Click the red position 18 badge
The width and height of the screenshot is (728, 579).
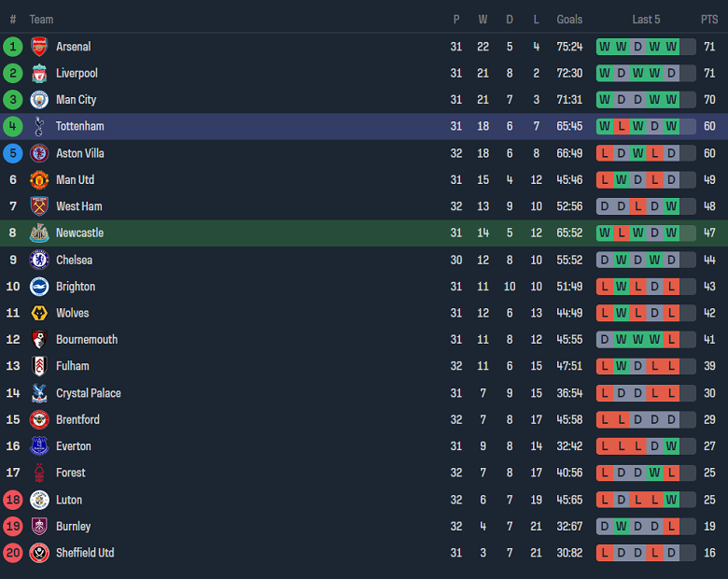13,500
